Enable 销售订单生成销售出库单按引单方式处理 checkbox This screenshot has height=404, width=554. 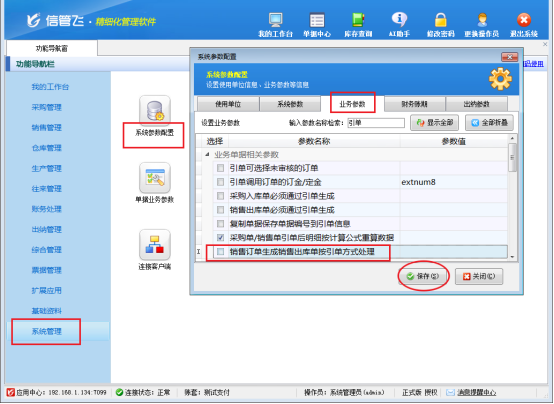coord(220,251)
